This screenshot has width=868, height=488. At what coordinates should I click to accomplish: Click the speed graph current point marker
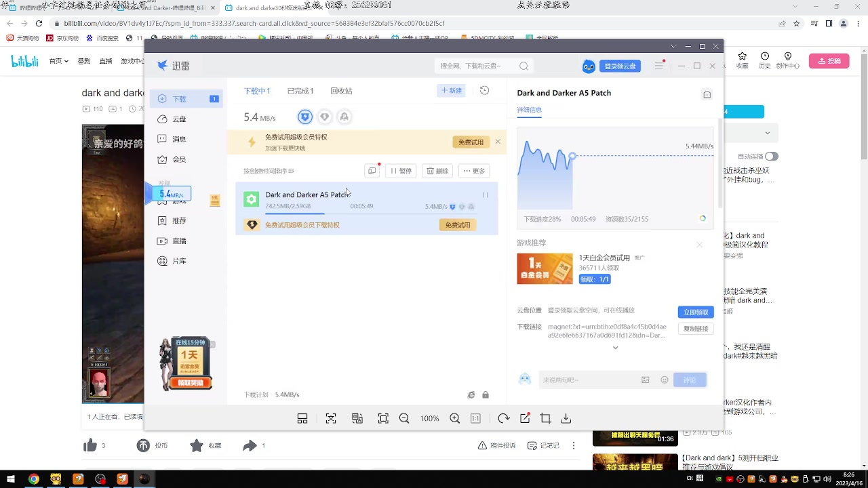click(572, 157)
